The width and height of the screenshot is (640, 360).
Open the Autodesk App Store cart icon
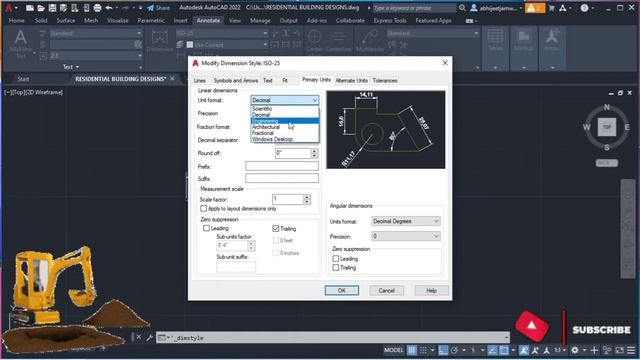click(x=552, y=8)
